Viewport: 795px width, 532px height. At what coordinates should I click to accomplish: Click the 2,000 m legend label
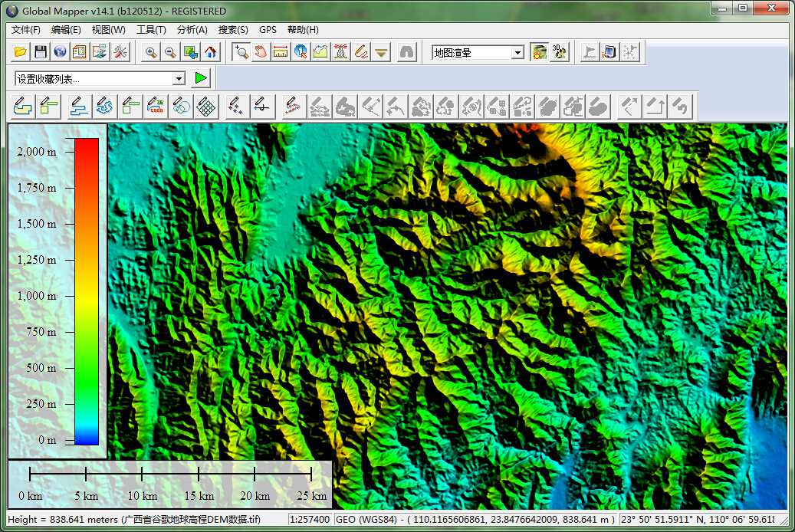(37, 152)
